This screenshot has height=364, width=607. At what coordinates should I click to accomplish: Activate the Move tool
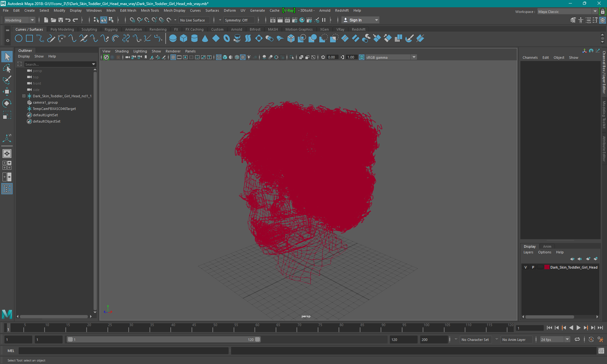7,92
